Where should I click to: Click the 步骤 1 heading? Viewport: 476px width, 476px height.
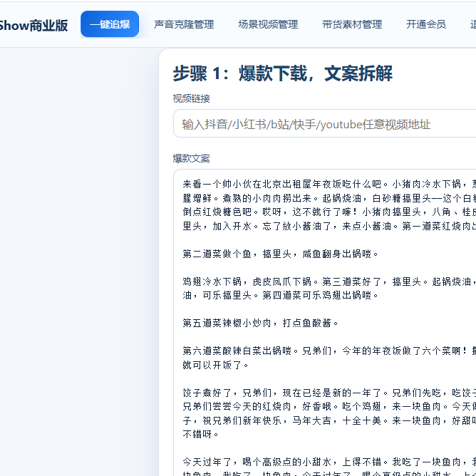pyautogui.click(x=282, y=73)
